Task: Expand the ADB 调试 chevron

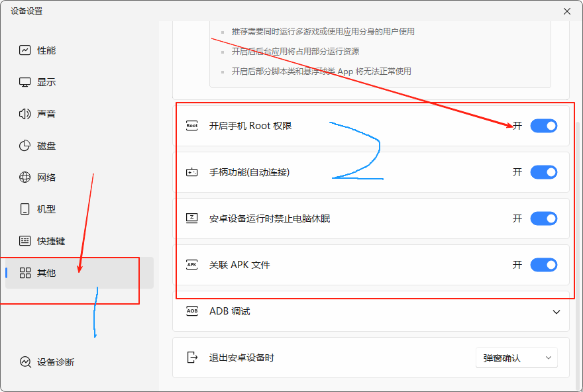Action: (x=556, y=312)
